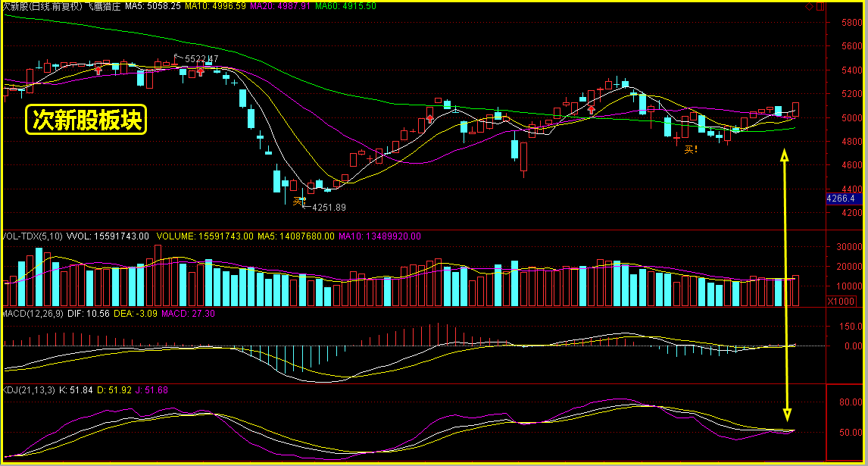Click the bottom arrowhead of yellow arrow

click(x=787, y=415)
